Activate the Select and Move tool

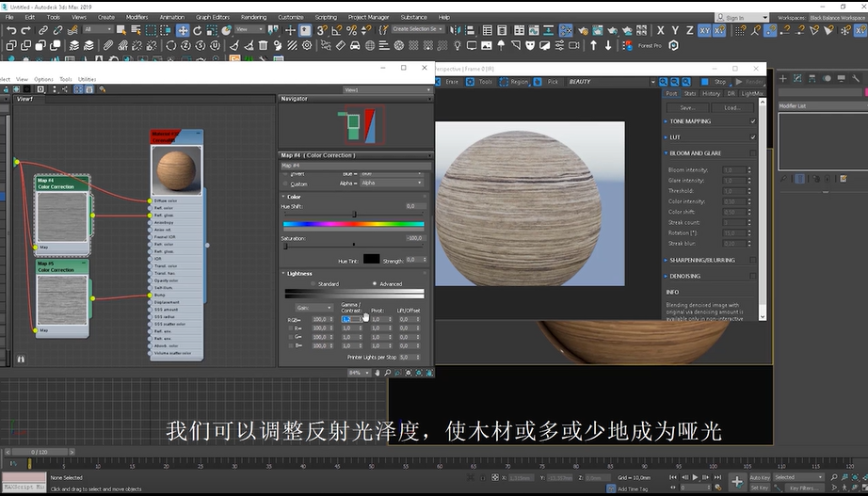click(x=183, y=30)
